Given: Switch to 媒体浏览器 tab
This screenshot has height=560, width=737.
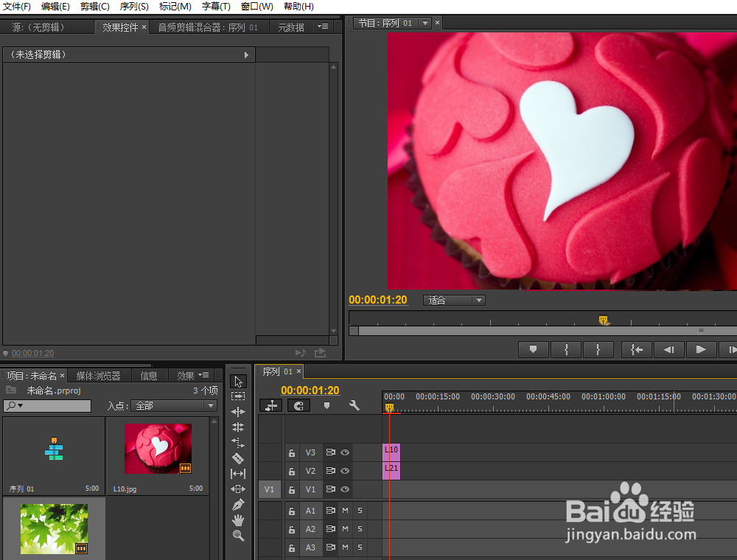Looking at the screenshot, I should tap(98, 376).
